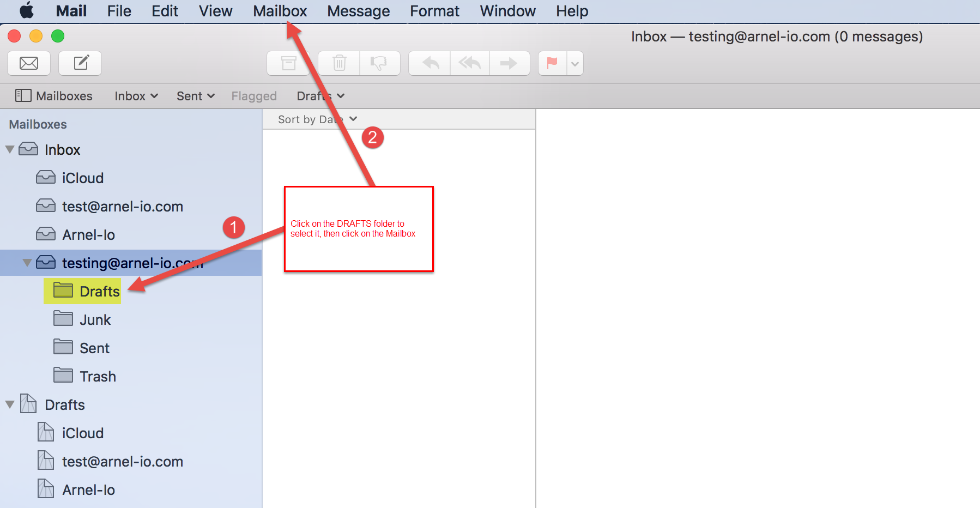Open the Drafts favorites dropdown
Screen dimensions: 980x508
tap(321, 96)
